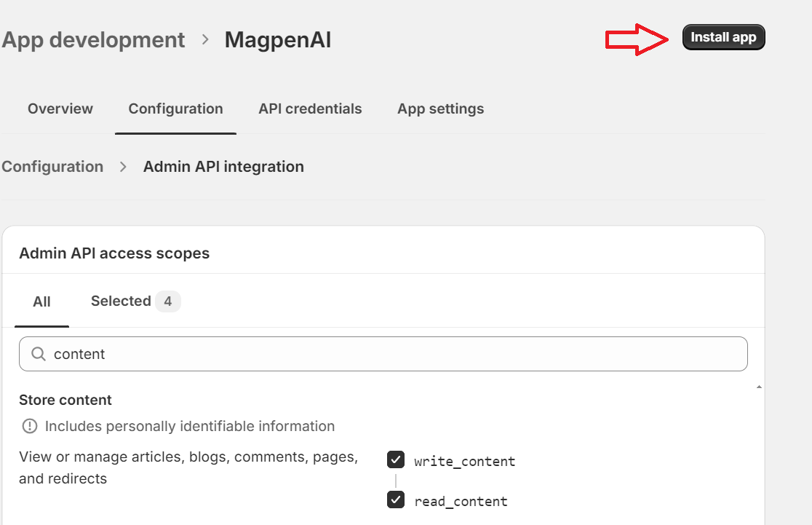This screenshot has height=525, width=812.
Task: Open the Overview tab
Action: (x=60, y=108)
